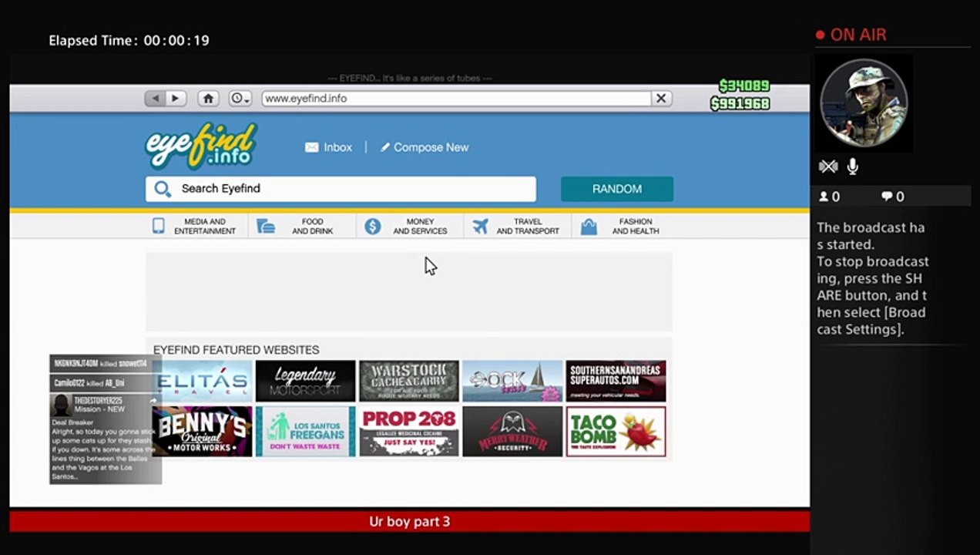Open the browser home page icon
Viewport: 980px width, 555px height.
208,99
